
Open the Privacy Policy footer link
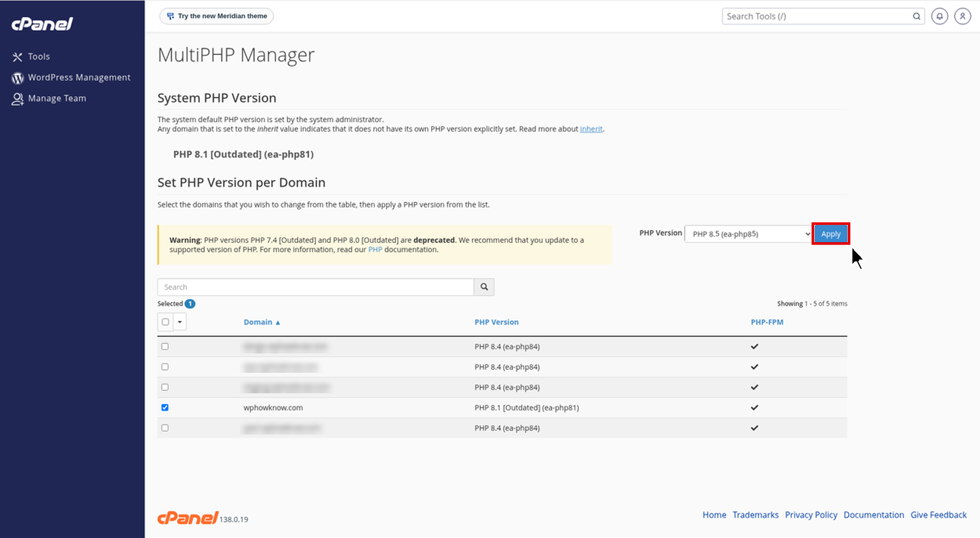pyautogui.click(x=811, y=515)
